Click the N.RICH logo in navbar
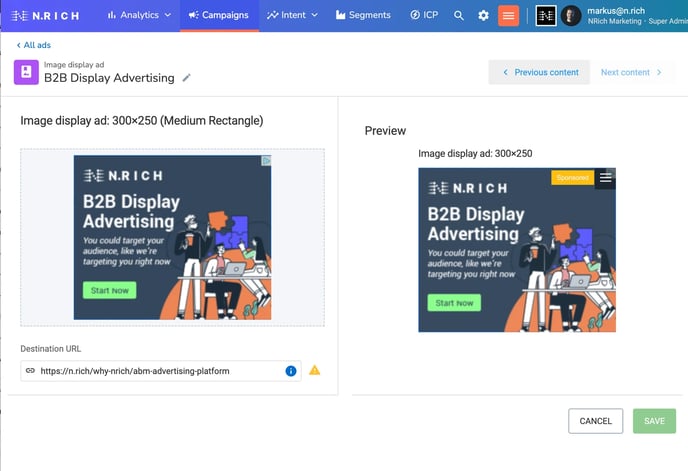 pyautogui.click(x=45, y=16)
